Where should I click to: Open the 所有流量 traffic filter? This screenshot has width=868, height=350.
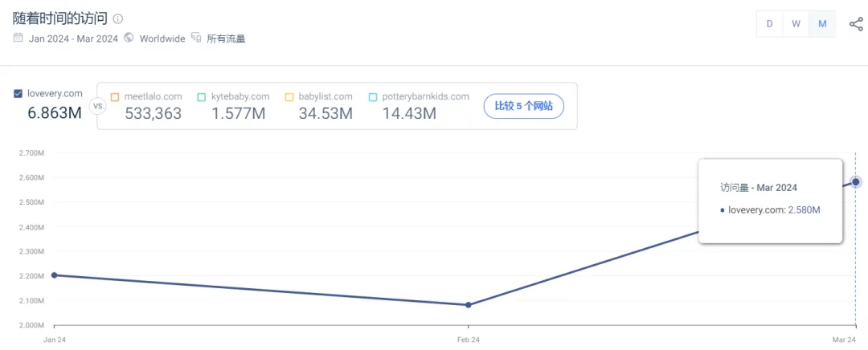[x=226, y=39]
